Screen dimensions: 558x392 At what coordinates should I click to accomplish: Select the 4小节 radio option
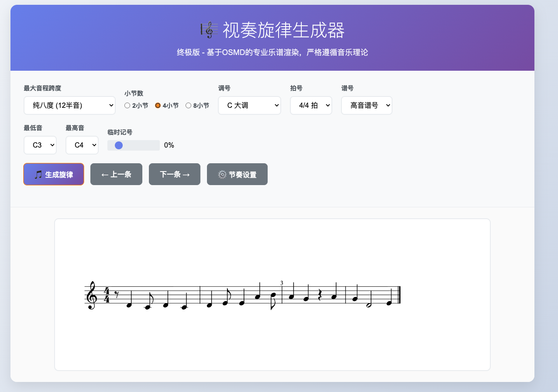(158, 105)
